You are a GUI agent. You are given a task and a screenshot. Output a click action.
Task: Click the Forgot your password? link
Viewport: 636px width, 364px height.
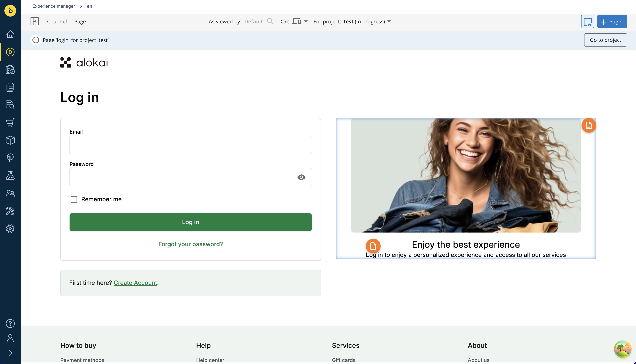(190, 244)
